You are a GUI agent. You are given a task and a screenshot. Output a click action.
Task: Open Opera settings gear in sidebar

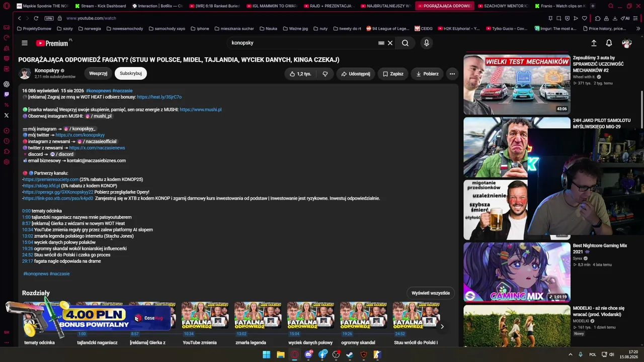pos(6,162)
